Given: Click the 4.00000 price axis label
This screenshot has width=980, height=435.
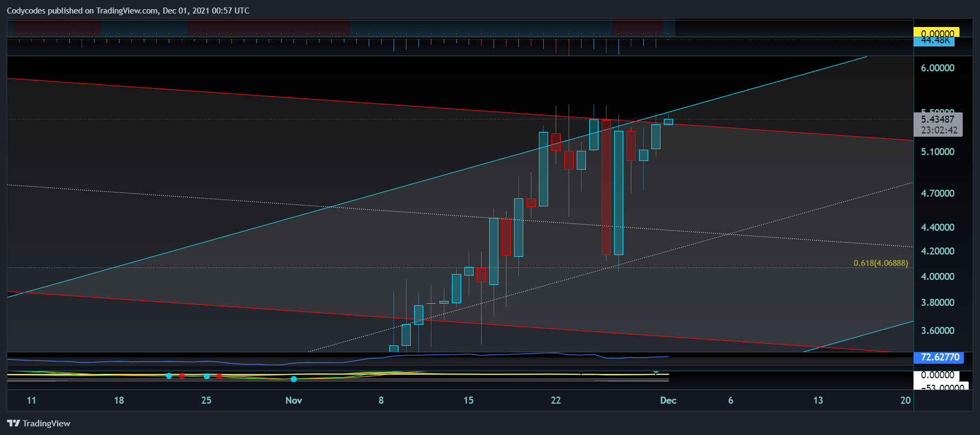Looking at the screenshot, I should point(937,277).
